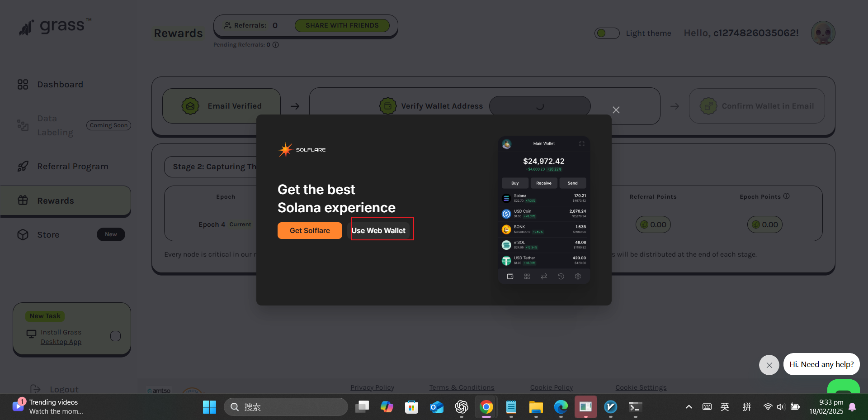Image resolution: width=868 pixels, height=420 pixels.
Task: Toggle the Light theme switch
Action: [x=607, y=33]
